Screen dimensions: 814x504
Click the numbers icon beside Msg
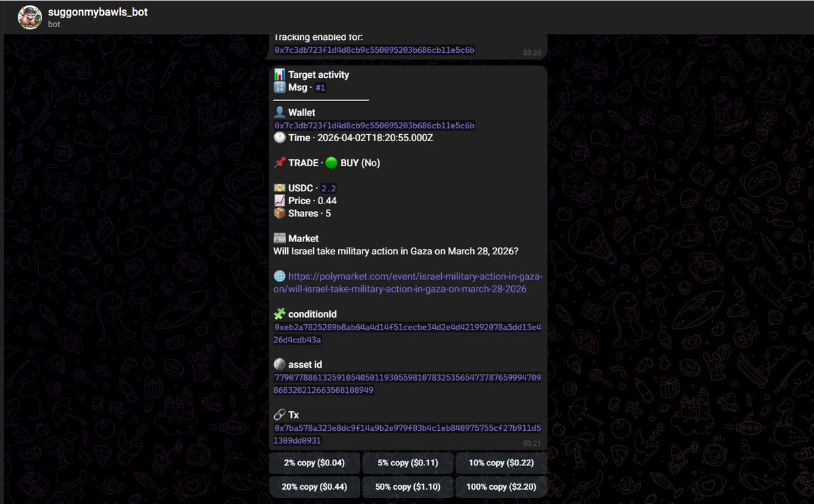point(279,87)
